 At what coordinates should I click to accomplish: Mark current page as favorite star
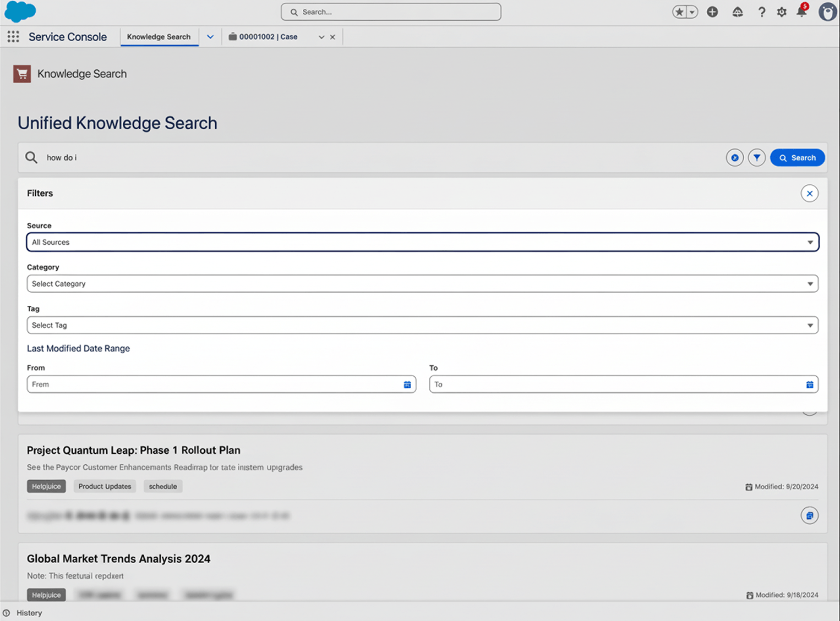(679, 12)
